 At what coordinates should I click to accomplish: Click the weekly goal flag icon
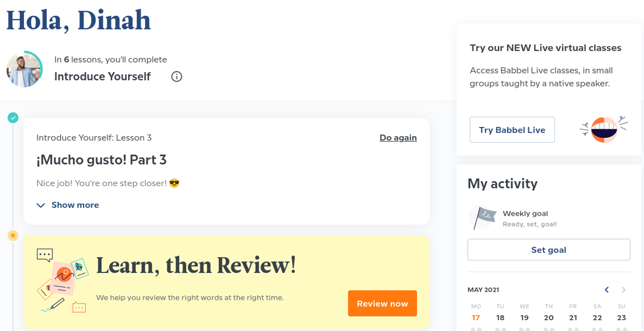point(483,217)
